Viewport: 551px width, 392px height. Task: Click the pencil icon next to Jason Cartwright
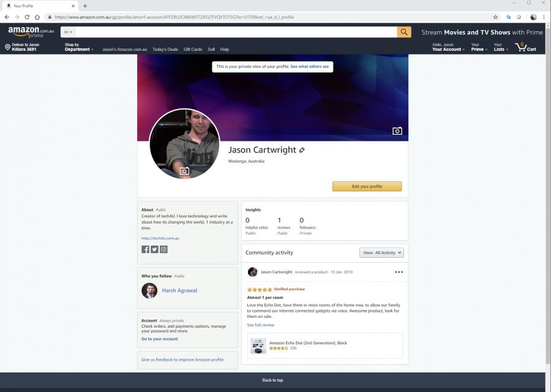click(301, 149)
